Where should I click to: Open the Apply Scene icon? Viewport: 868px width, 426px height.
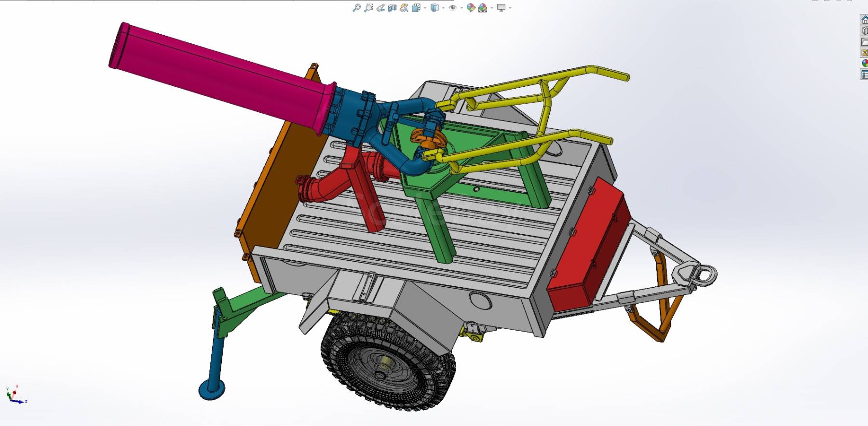point(483,8)
